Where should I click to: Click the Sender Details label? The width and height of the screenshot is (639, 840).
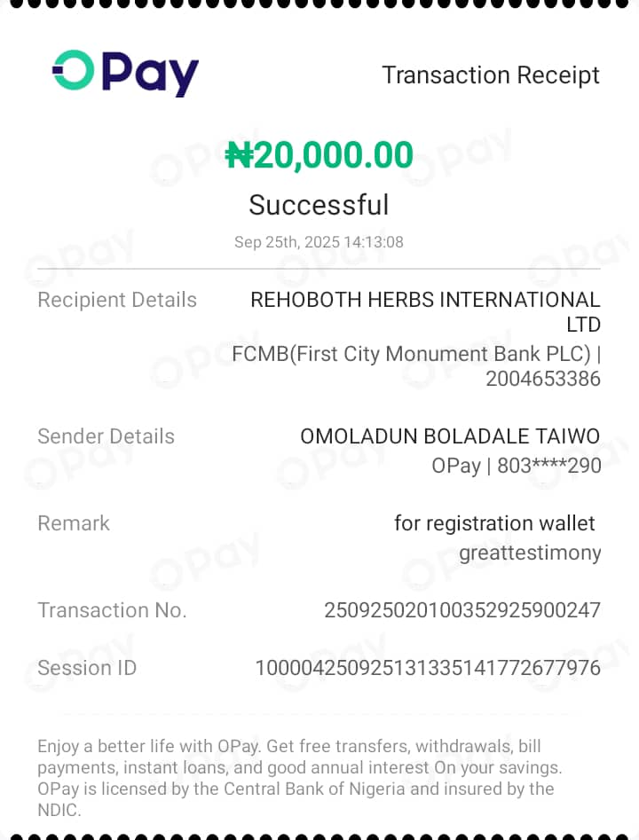[x=106, y=436]
